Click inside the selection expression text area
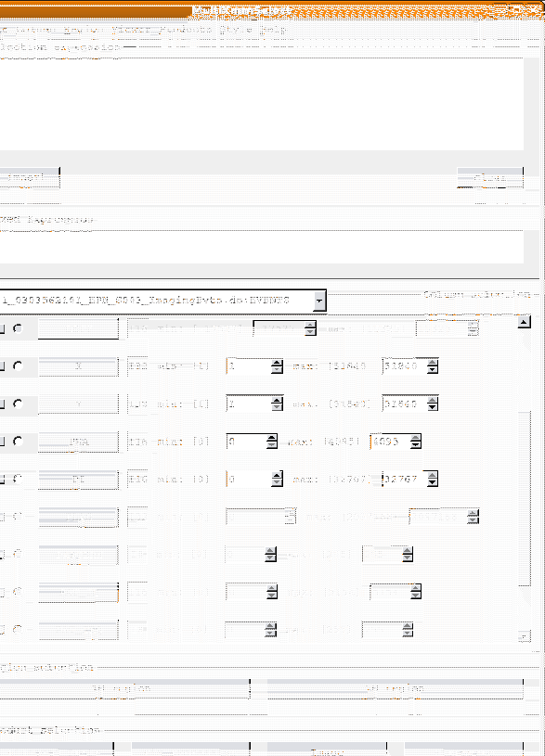 pos(261,104)
